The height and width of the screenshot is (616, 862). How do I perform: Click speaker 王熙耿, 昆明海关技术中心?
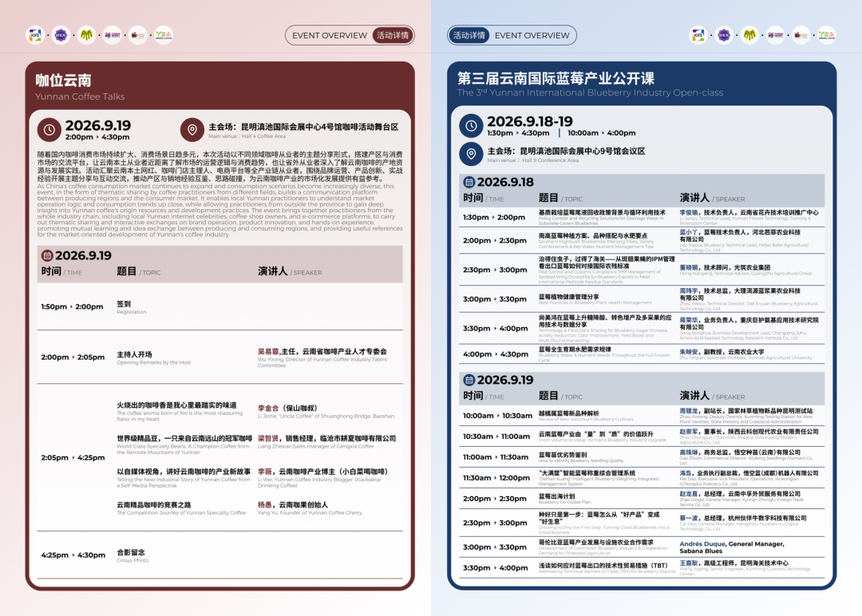point(745,567)
